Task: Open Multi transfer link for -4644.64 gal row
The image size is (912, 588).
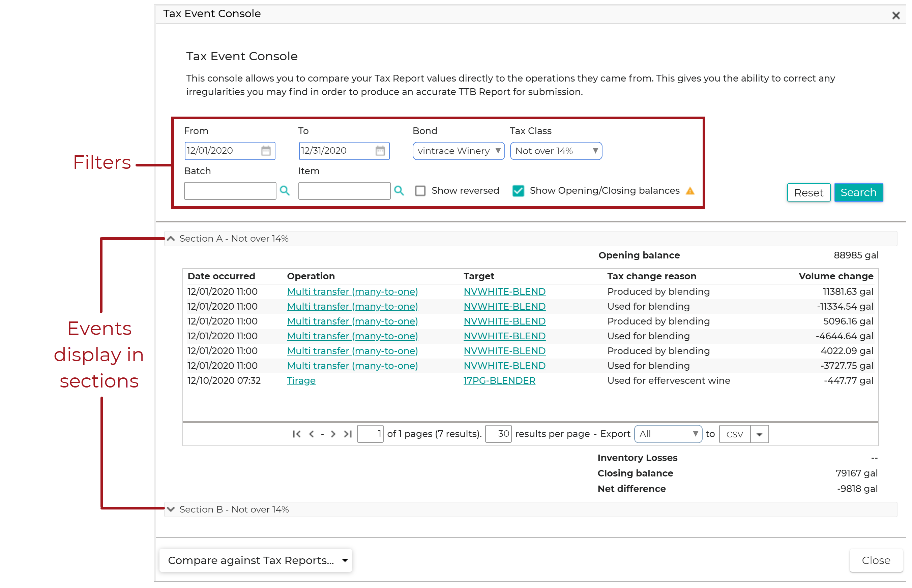Action: [352, 336]
